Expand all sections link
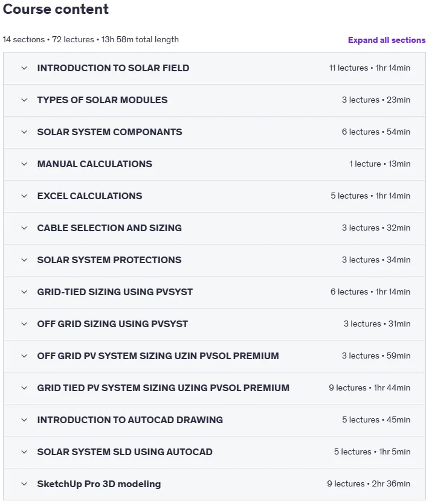 [387, 40]
